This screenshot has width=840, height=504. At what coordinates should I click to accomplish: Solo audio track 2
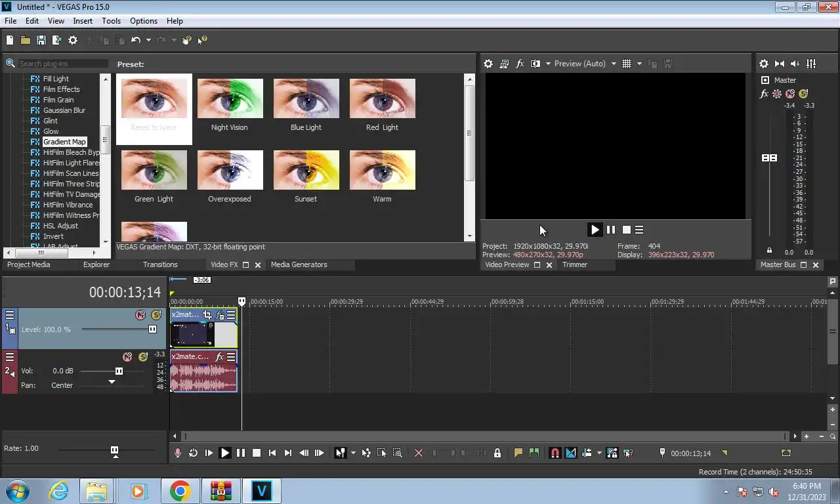coord(143,357)
